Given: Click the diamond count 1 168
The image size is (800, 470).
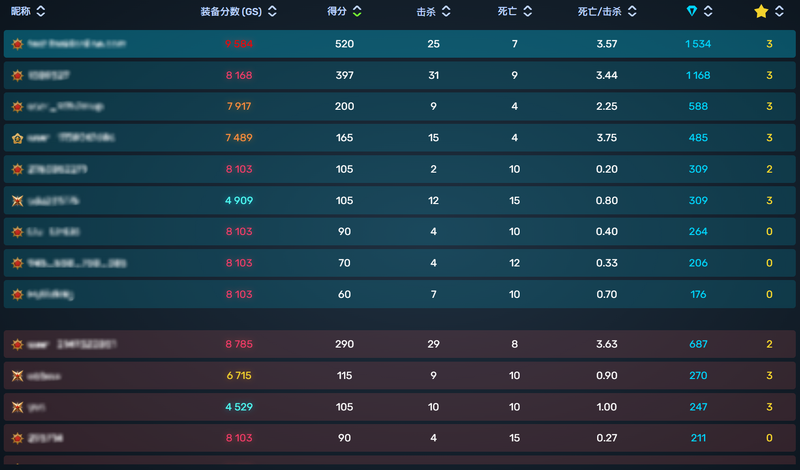Looking at the screenshot, I should click(x=698, y=76).
